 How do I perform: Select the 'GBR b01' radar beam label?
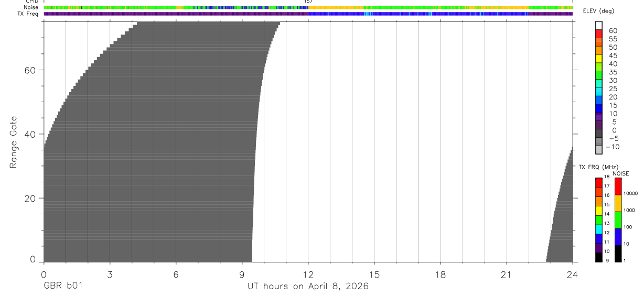click(63, 287)
